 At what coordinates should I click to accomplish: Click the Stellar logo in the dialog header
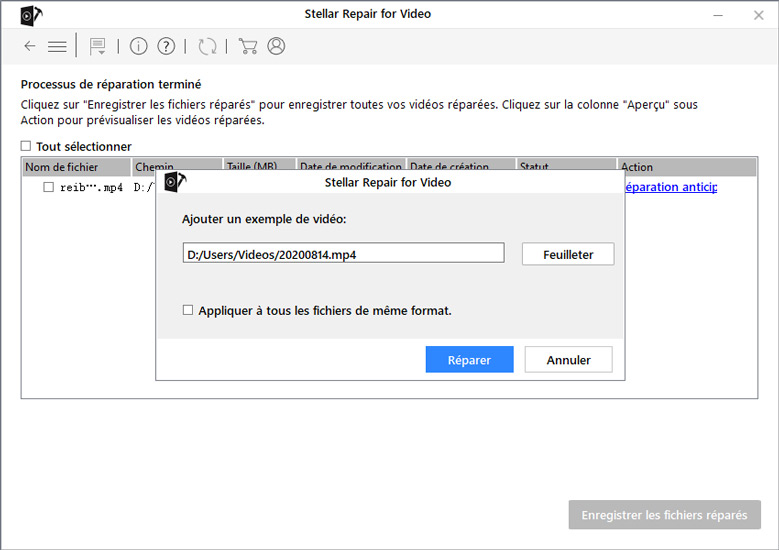point(175,182)
